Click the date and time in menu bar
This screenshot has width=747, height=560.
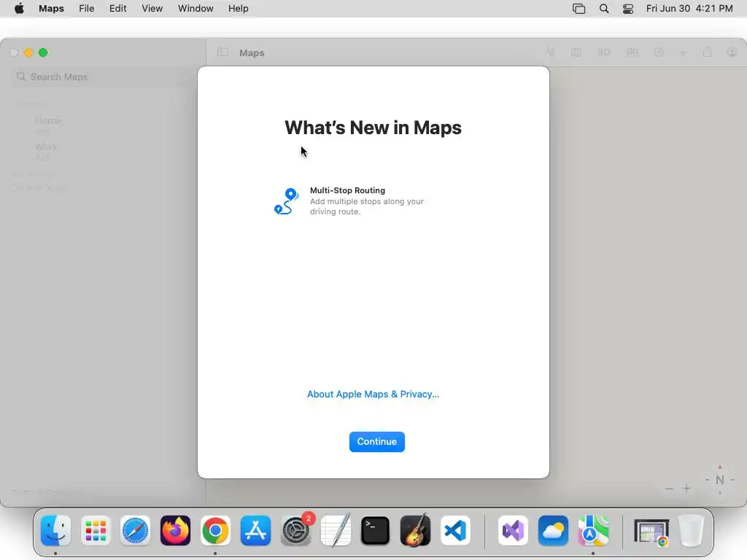[x=689, y=9]
